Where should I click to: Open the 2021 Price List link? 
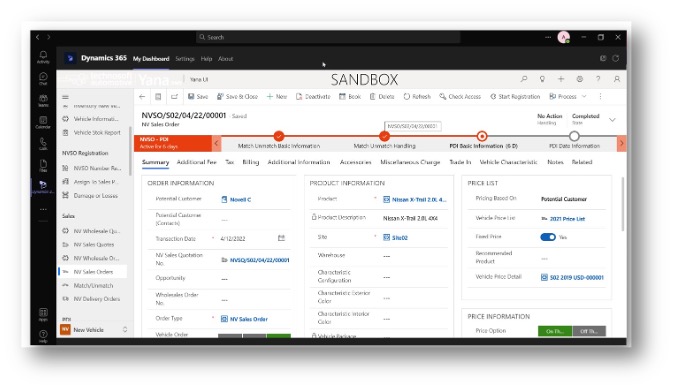567,219
